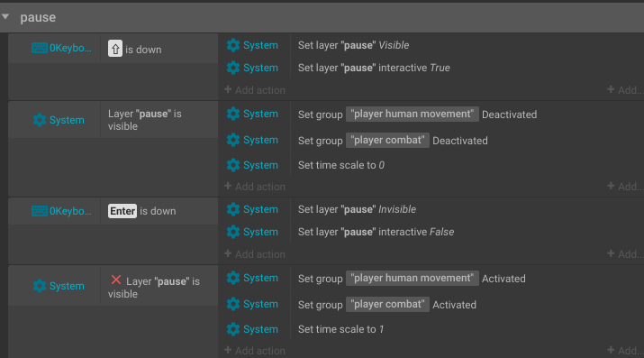Add action to Layer pause visible event
The width and height of the screenshot is (644, 358).
click(x=255, y=187)
